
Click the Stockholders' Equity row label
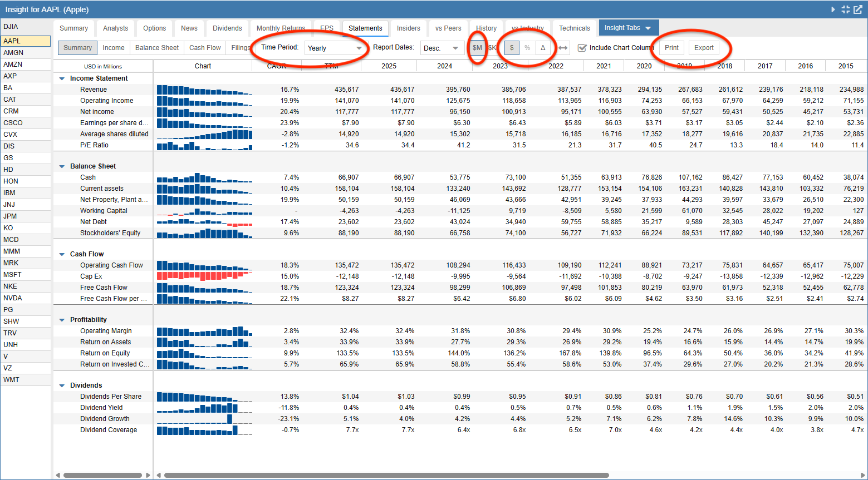point(110,233)
